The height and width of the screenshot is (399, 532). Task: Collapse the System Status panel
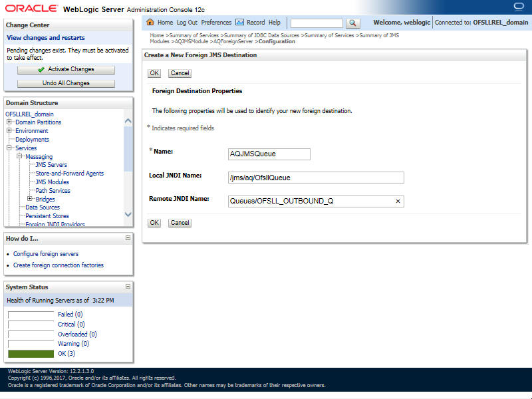coord(128,287)
